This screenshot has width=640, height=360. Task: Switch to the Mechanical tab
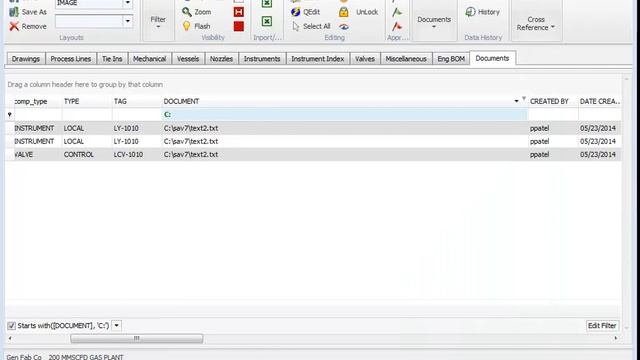click(149, 59)
